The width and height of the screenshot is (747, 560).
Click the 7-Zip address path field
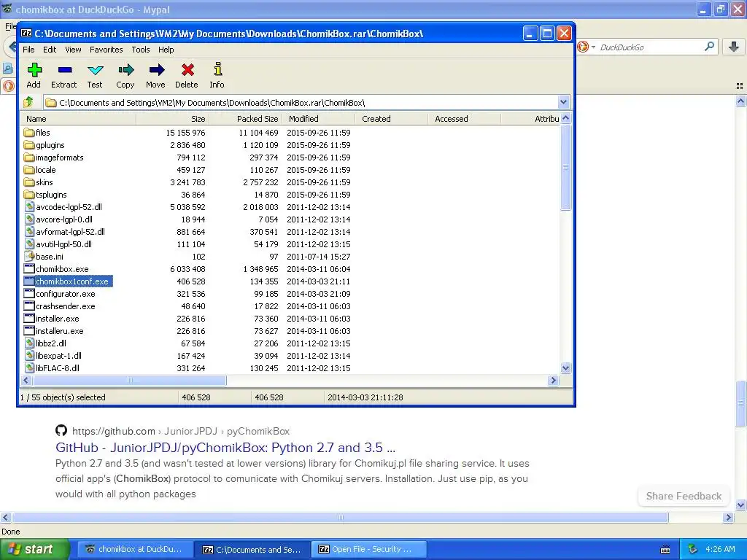[301, 102]
